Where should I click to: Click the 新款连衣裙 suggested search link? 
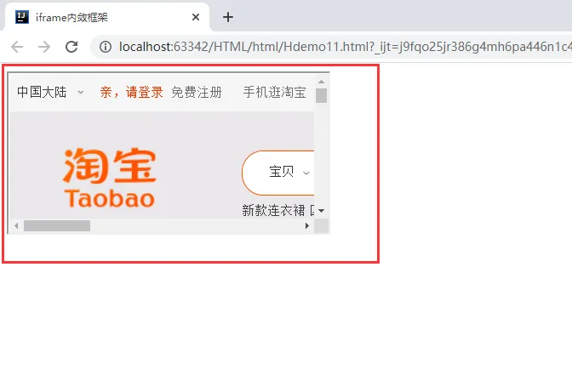click(x=273, y=210)
